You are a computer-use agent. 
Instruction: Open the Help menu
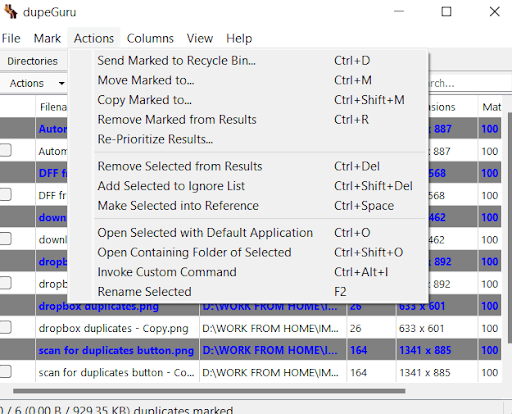[239, 38]
